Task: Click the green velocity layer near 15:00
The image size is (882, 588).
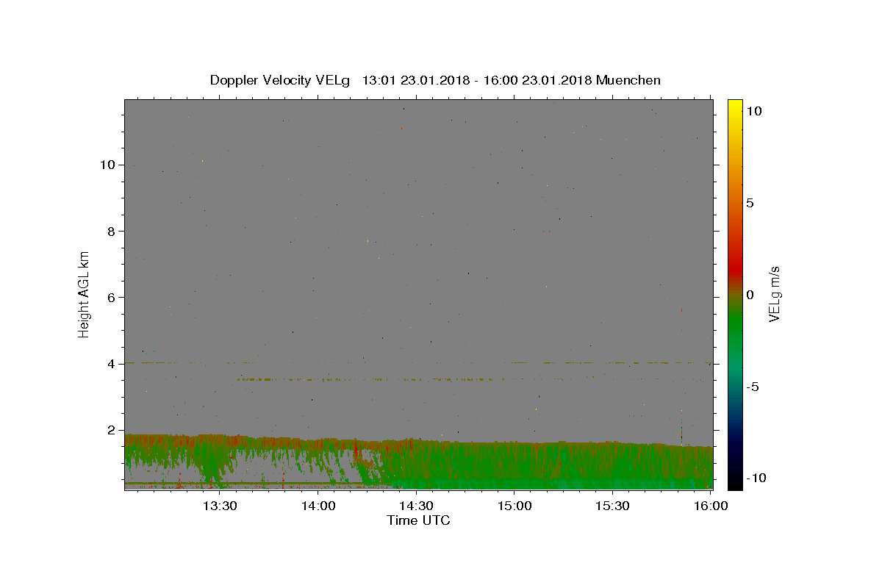Action: click(514, 467)
